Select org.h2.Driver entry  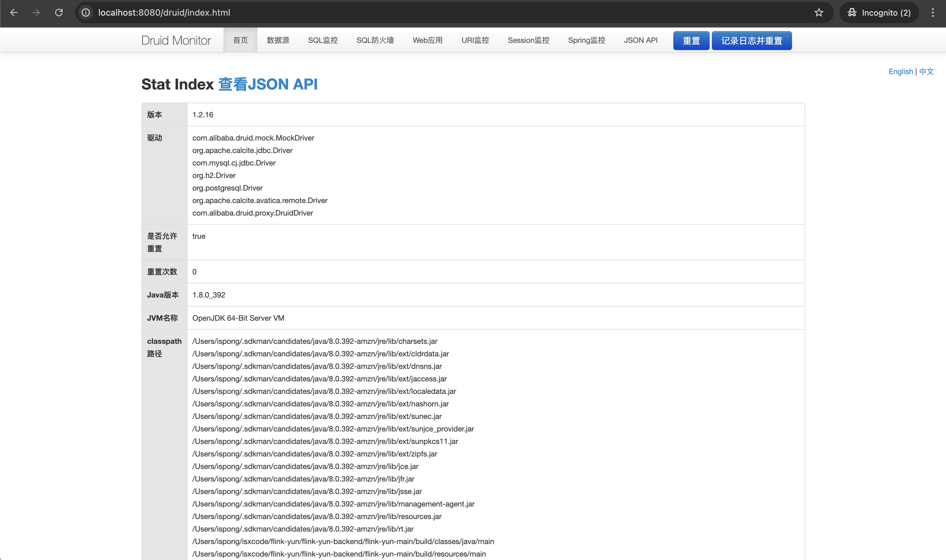pos(214,175)
